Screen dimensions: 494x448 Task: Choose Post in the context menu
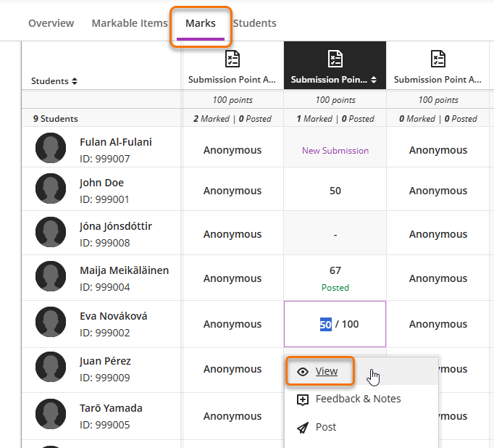point(326,427)
